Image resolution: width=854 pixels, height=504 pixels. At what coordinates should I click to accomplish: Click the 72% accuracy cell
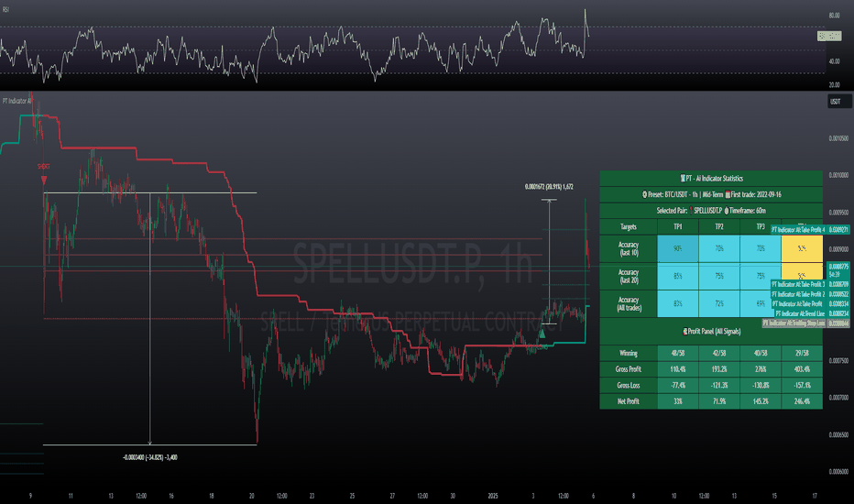tap(719, 303)
